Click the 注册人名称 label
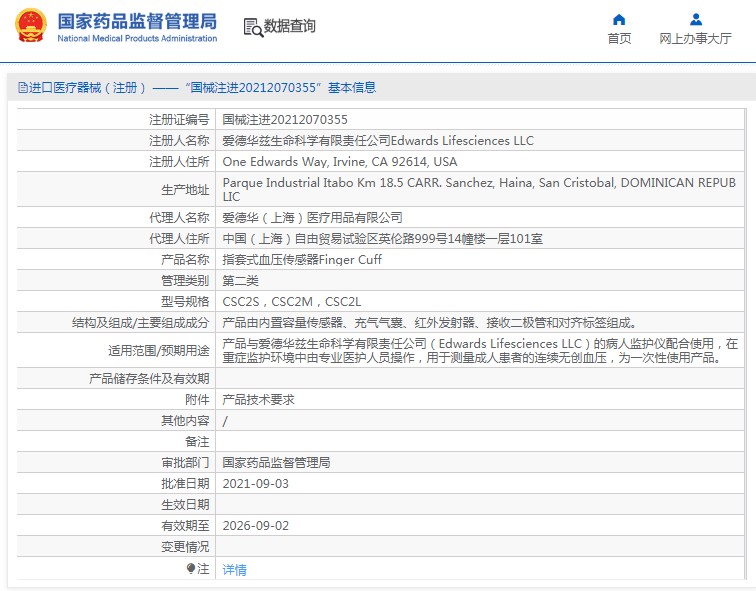Viewport: 756px width, 591px height. tap(179, 141)
